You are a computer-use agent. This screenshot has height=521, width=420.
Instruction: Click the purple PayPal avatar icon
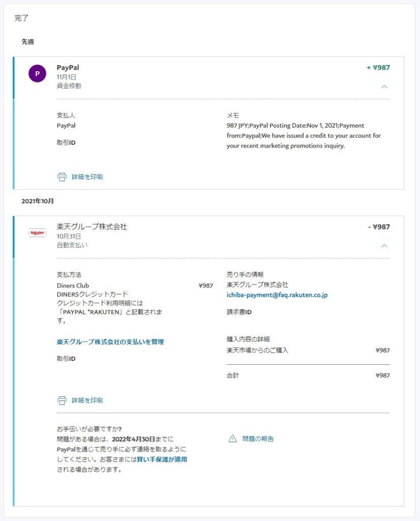tap(37, 73)
